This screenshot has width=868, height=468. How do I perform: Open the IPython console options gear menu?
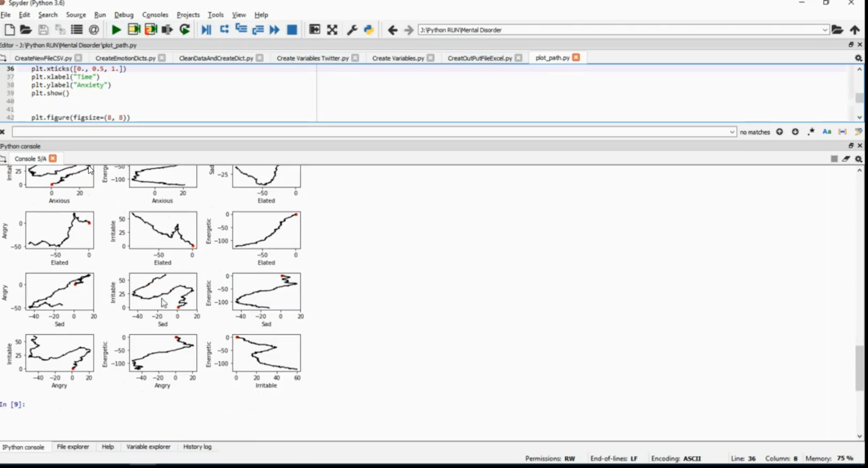[x=859, y=159]
